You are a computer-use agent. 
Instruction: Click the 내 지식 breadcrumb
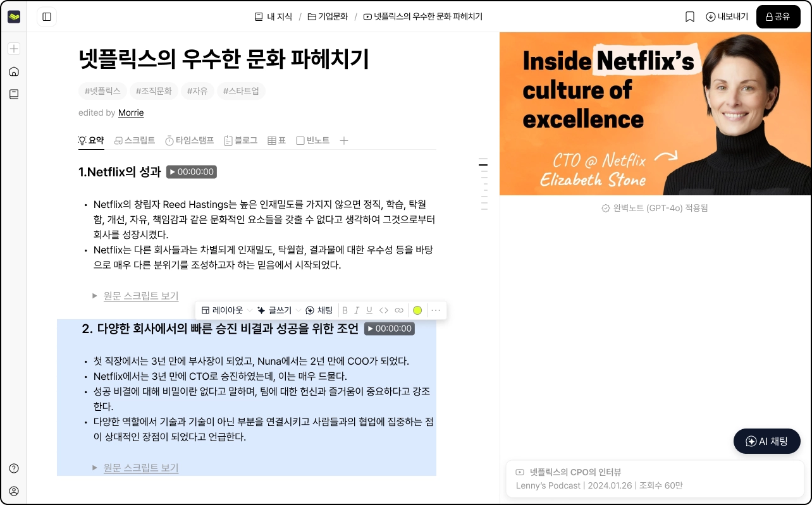click(273, 17)
